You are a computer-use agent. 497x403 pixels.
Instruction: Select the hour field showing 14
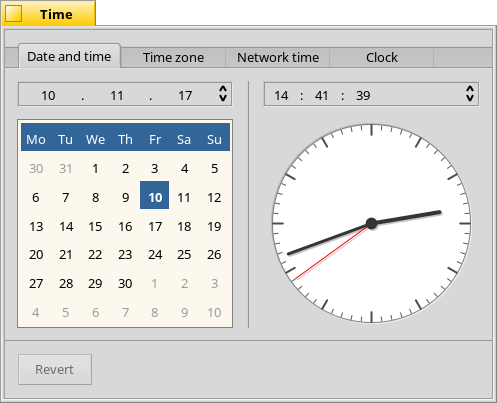[281, 96]
